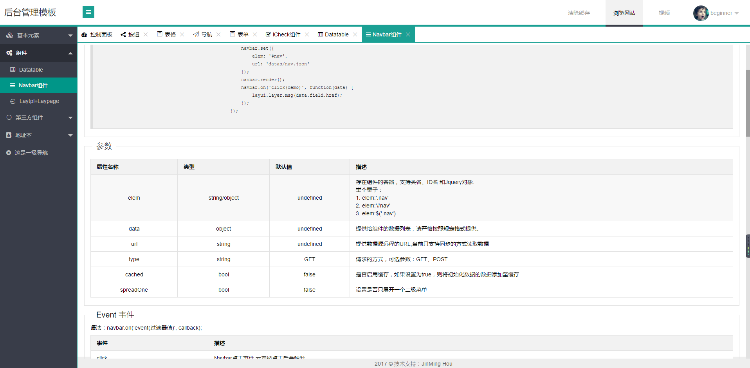750x368 pixels.
Task: Click the 参数 section heading
Action: [x=103, y=146]
